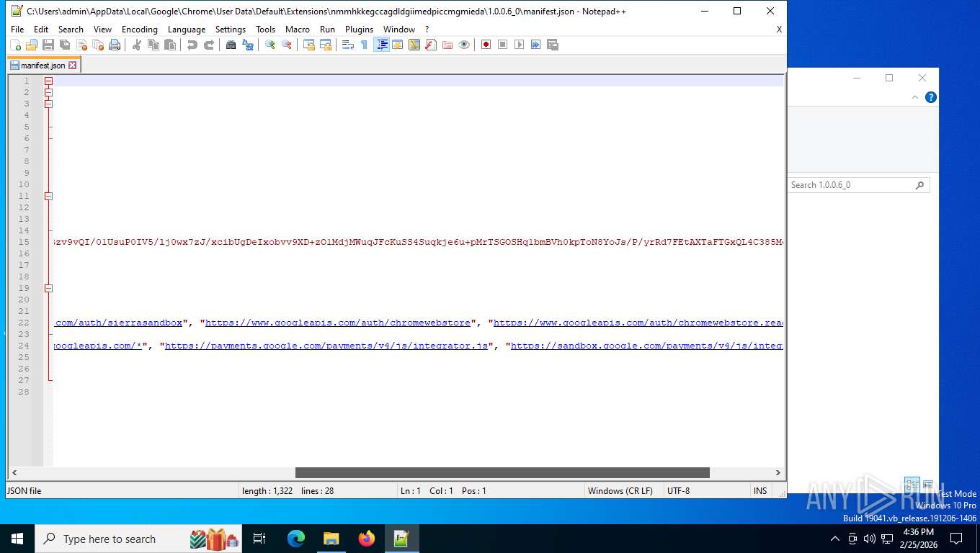Collapse the fold marker at line 3
Image resolution: width=980 pixels, height=553 pixels.
(49, 104)
